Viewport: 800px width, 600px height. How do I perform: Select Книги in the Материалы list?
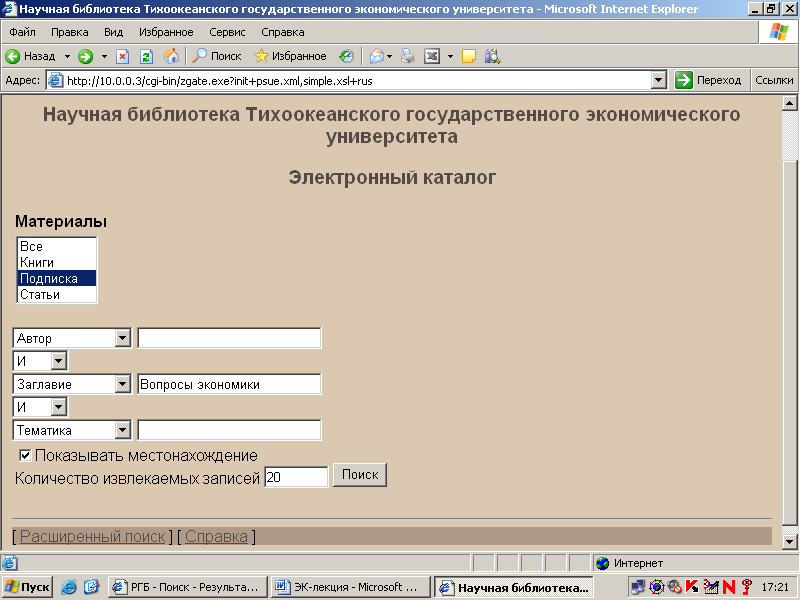click(57, 262)
